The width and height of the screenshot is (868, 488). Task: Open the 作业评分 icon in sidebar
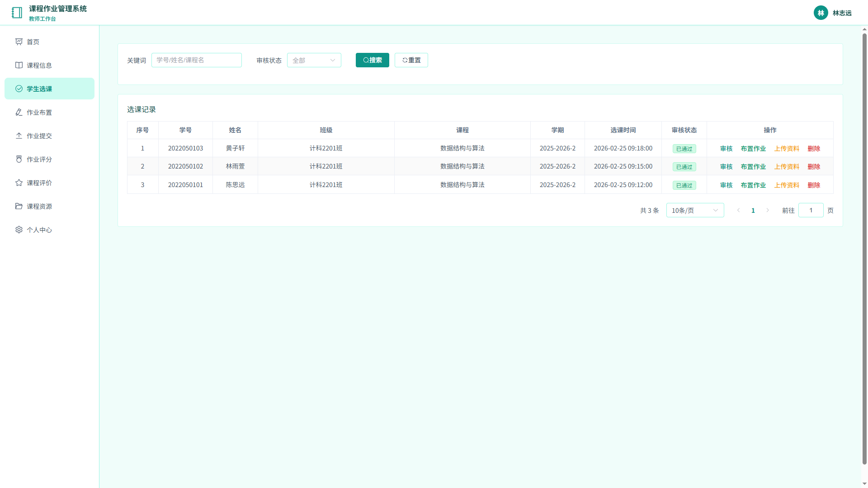tap(19, 159)
